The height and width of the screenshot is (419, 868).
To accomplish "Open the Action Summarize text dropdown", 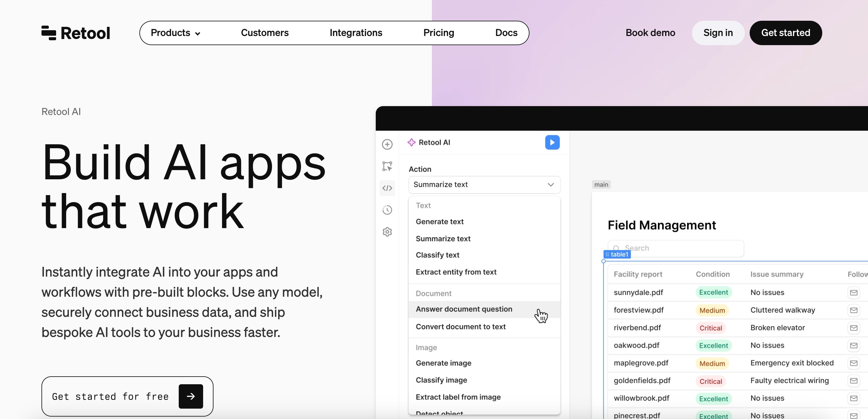I will (x=484, y=184).
